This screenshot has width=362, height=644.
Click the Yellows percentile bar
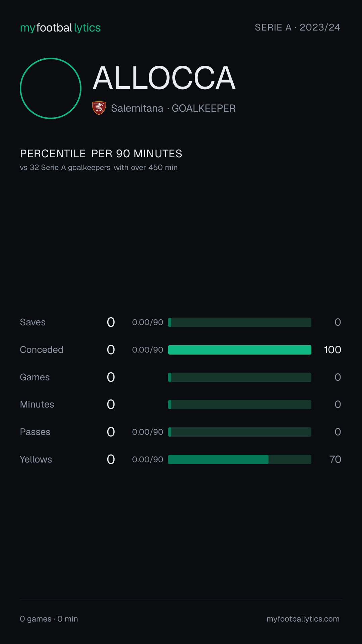240,460
